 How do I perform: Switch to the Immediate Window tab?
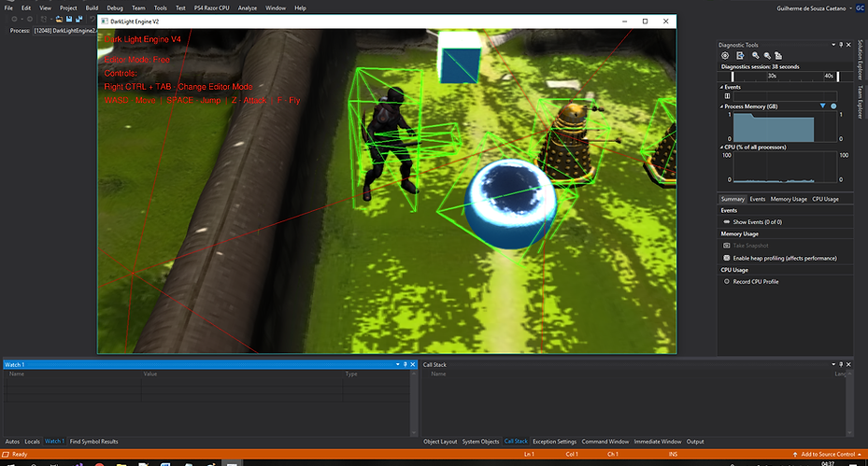658,441
